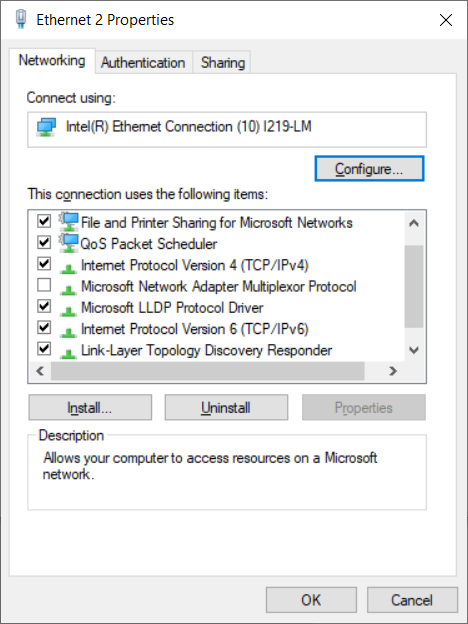Viewport: 468px width, 624px height.
Task: Close the Ethernet 2 Properties dialog
Action: (x=446, y=20)
